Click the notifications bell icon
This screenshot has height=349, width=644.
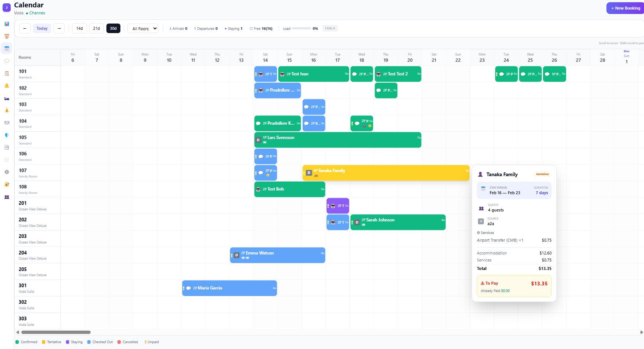click(6, 85)
